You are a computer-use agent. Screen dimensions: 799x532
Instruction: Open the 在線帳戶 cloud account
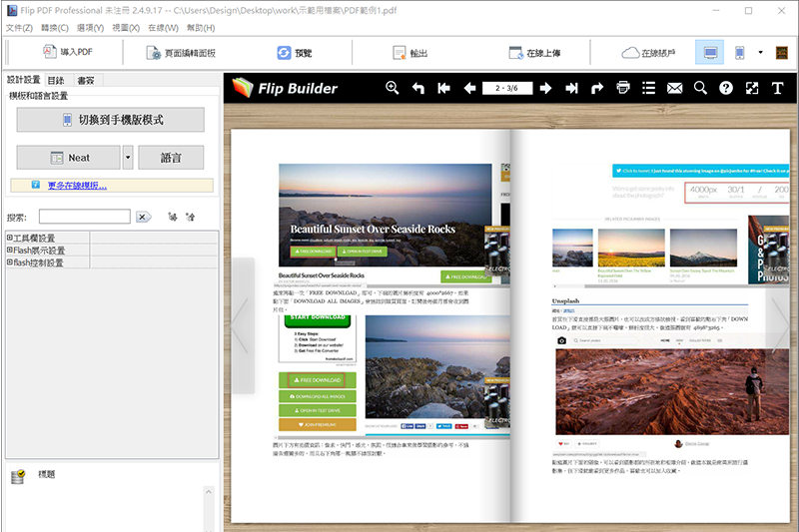(x=648, y=53)
